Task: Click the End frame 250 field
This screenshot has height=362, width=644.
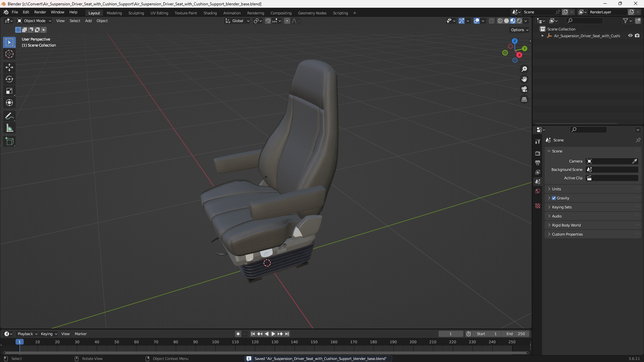Action: coord(516,334)
